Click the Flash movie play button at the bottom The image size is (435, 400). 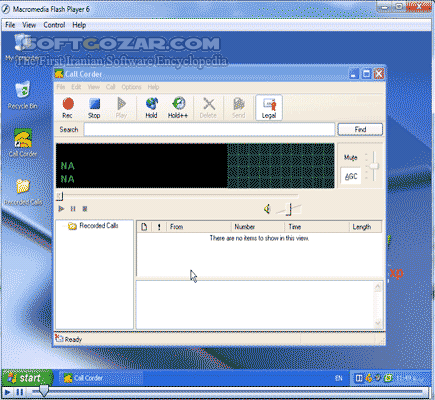pos(7,392)
